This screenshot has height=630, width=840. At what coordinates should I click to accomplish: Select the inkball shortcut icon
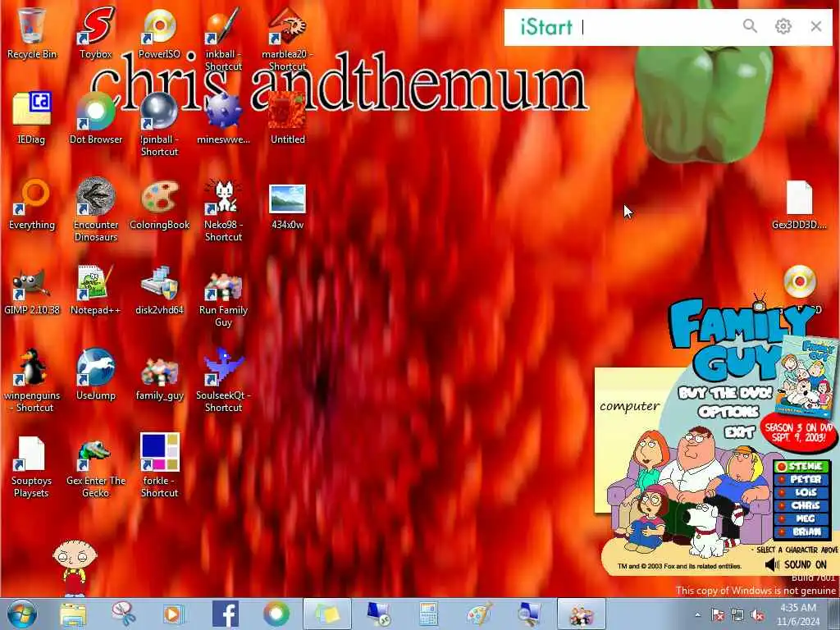(223, 27)
